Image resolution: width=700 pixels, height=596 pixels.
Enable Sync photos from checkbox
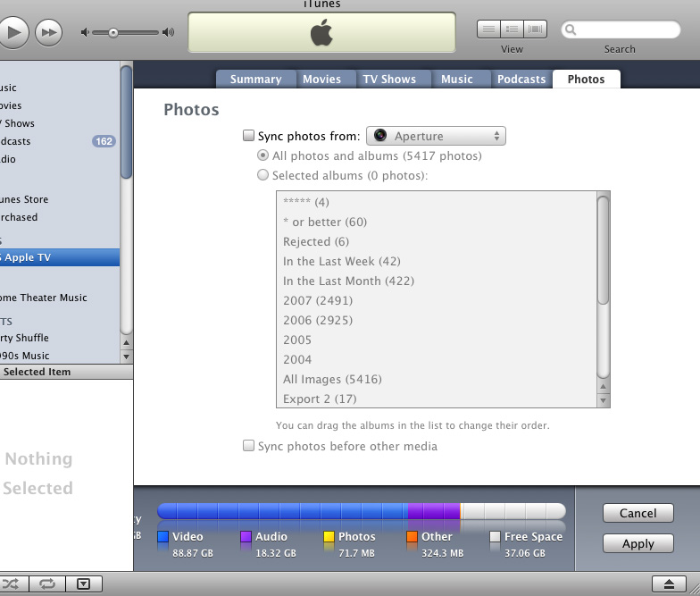pyautogui.click(x=248, y=136)
